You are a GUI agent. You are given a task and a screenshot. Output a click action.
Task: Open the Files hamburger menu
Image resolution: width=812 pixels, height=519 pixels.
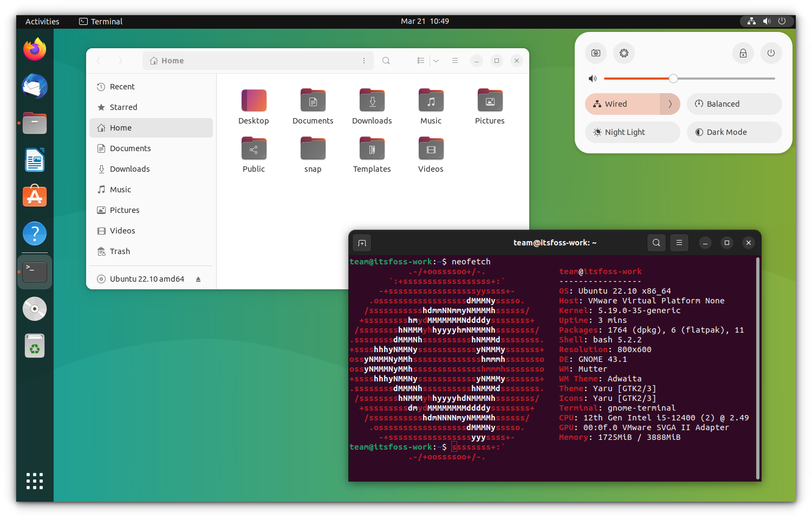tap(455, 61)
